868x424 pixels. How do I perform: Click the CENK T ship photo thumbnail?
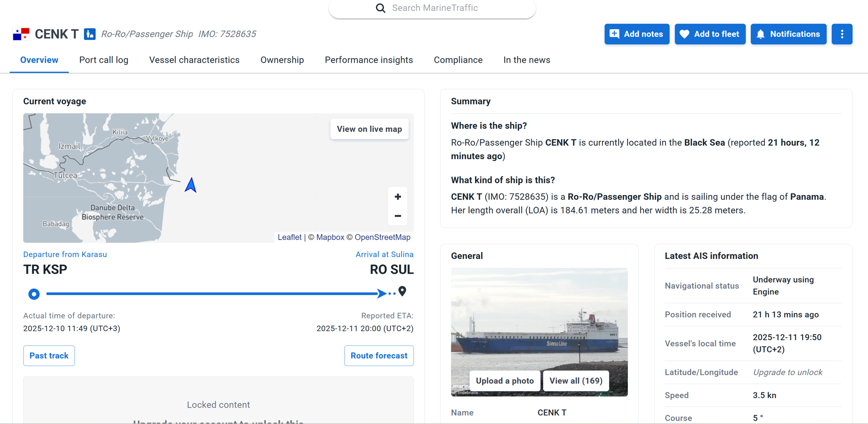point(539,320)
